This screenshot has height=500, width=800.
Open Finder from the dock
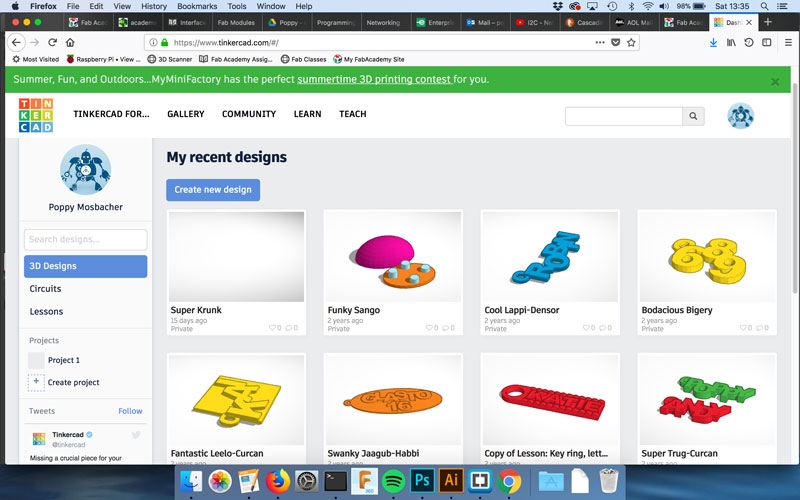(x=192, y=481)
